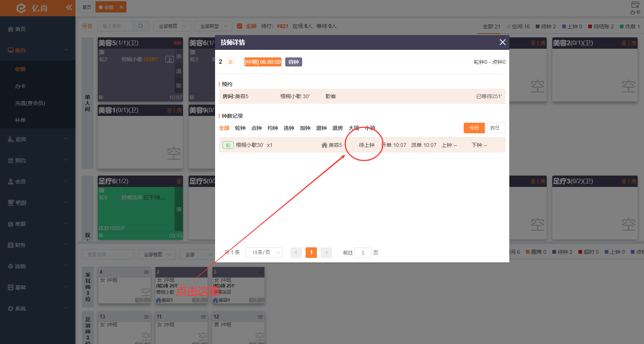
Task: Click the 待上钟 status in record row
Action: (367, 145)
